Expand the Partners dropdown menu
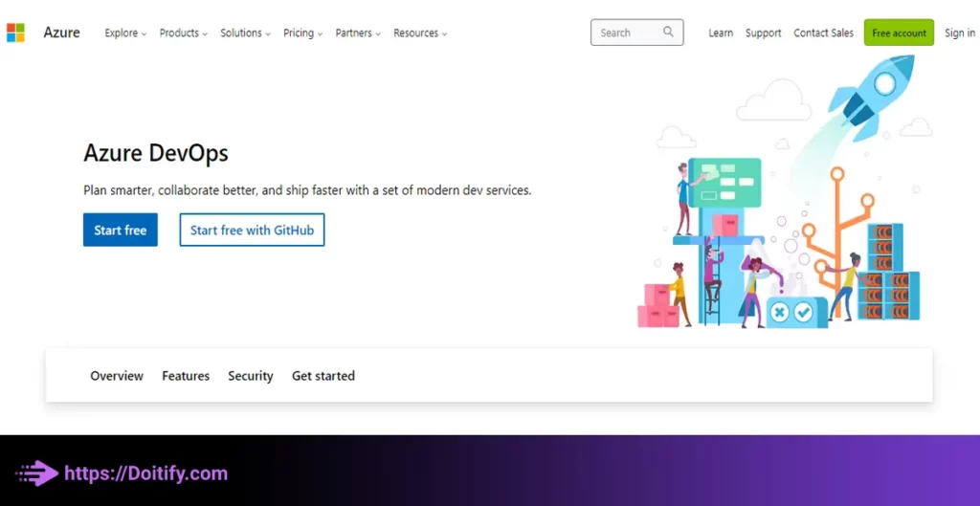The height and width of the screenshot is (506, 980). click(x=358, y=33)
